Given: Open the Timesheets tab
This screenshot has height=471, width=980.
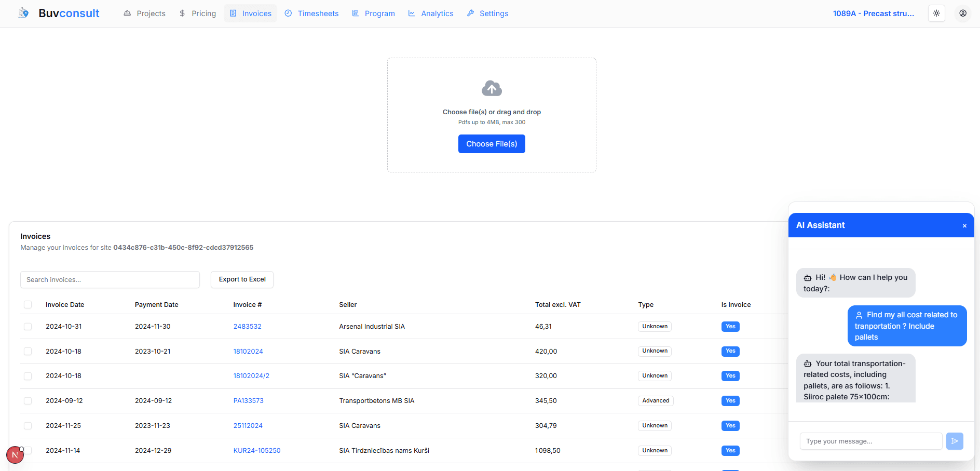Looking at the screenshot, I should coord(311,14).
